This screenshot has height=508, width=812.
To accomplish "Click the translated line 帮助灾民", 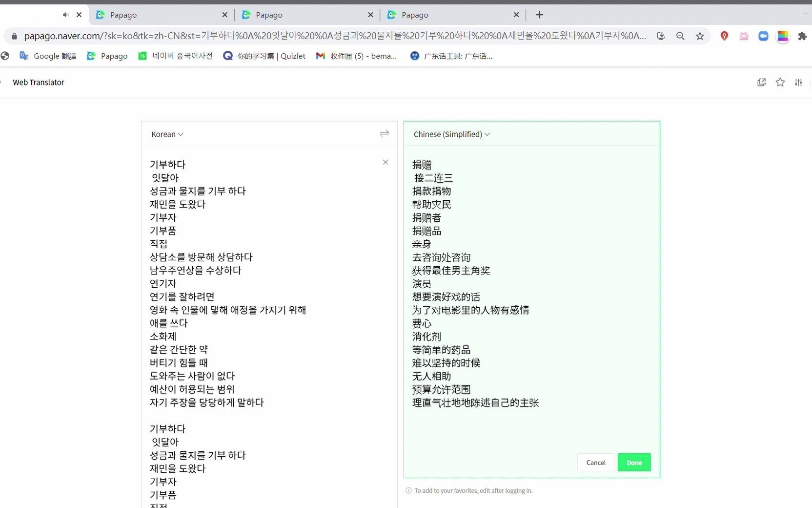I will click(x=432, y=204).
